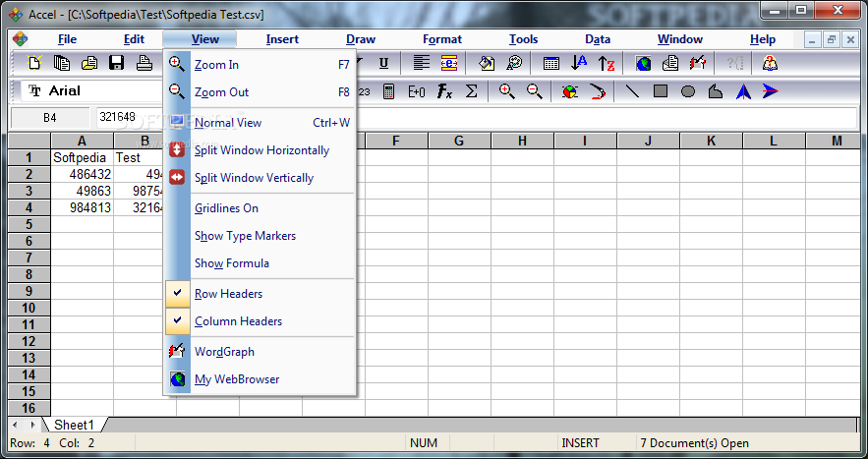Click the document preview toolbar icon
868x459 pixels.
tap(670, 63)
